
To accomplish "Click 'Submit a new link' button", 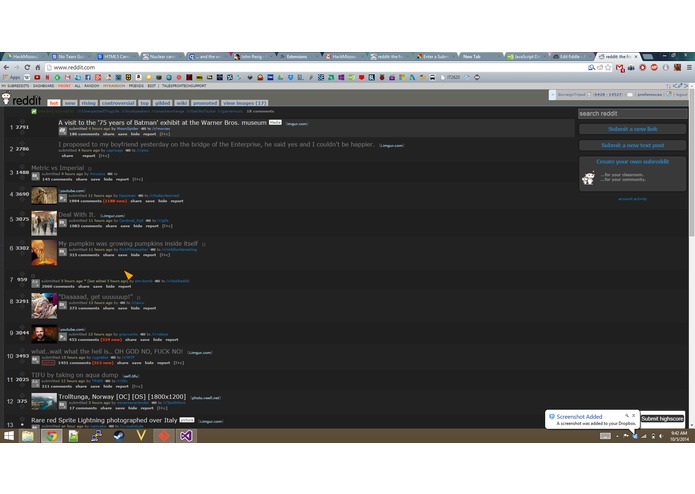I will coord(633,129).
